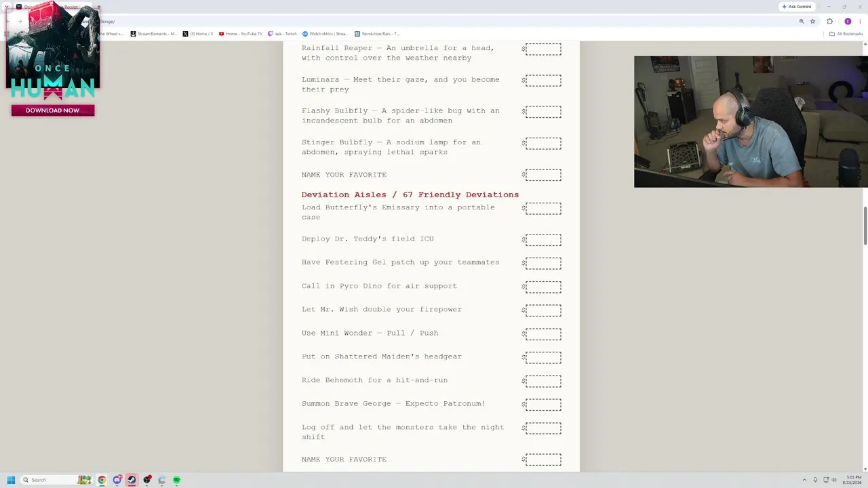
Task: Click the system tray microphone icon
Action: tap(815, 480)
